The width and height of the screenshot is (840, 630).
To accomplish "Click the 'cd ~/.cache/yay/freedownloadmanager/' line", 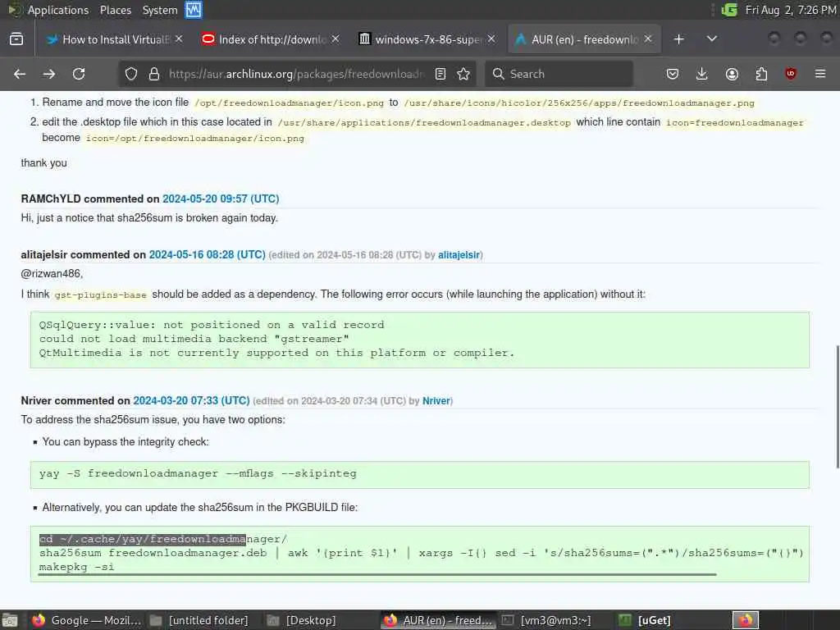I will pos(163,539).
